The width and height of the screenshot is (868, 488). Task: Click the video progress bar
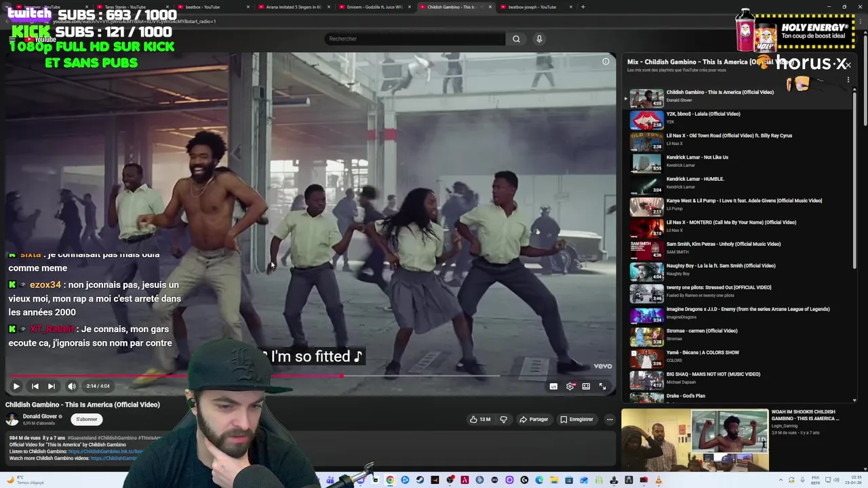(311, 375)
